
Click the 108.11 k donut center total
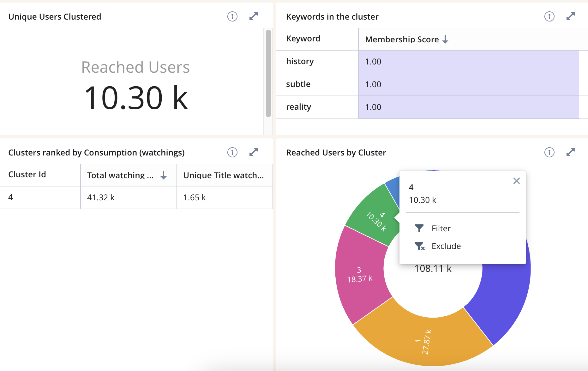tap(433, 269)
